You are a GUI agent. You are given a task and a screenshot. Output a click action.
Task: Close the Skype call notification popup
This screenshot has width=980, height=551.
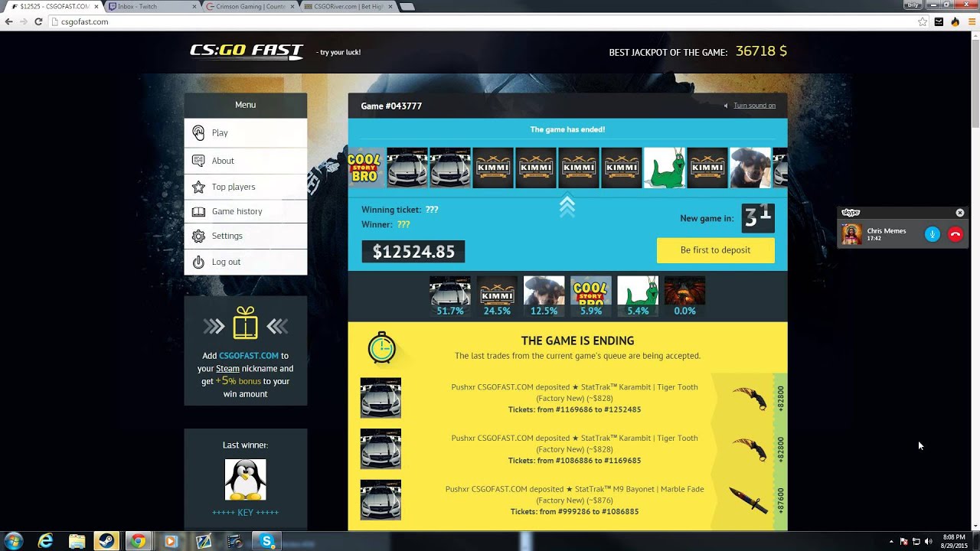click(960, 213)
